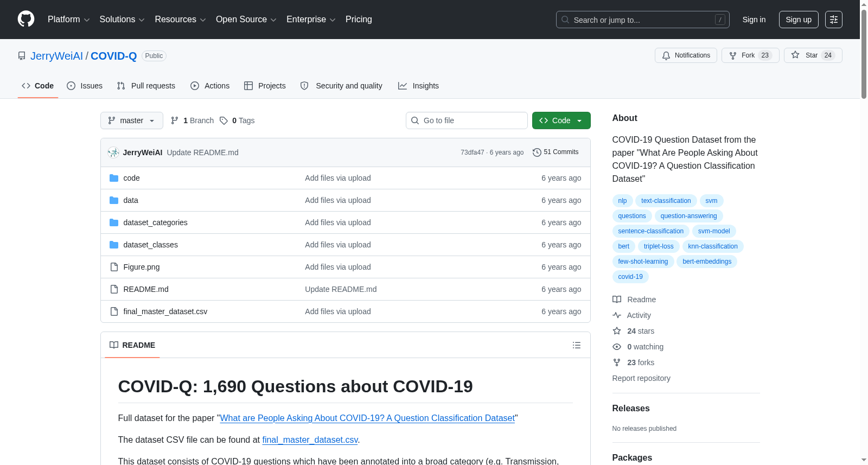Screen dimensions: 868x465
Task: Fork the repository with the Fork button
Action: 750,55
